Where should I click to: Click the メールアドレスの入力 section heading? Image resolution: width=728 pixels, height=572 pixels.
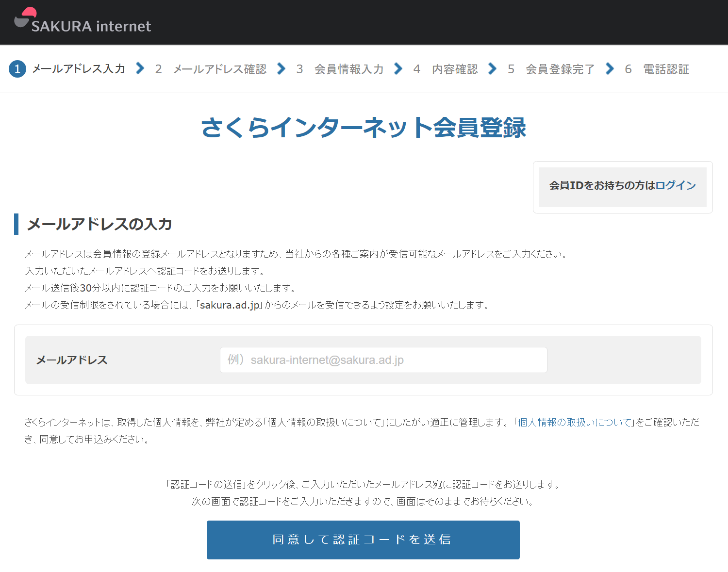(99, 224)
